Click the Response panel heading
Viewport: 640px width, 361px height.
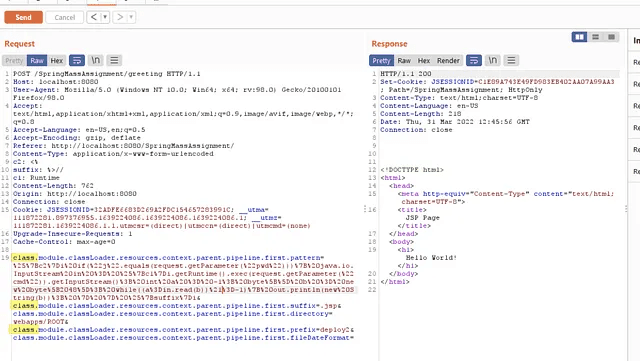point(389,44)
